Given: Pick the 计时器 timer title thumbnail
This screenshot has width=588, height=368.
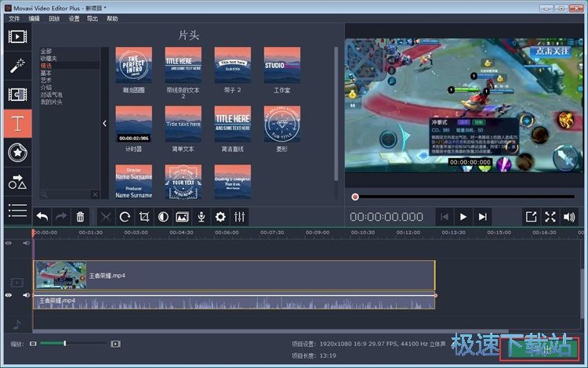Looking at the screenshot, I should 134,124.
